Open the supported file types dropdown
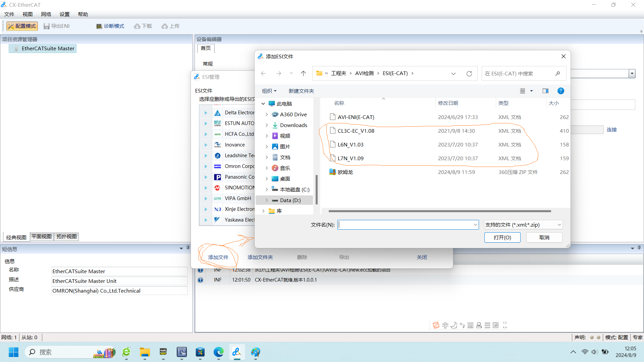644x362 pixels. tap(523, 225)
